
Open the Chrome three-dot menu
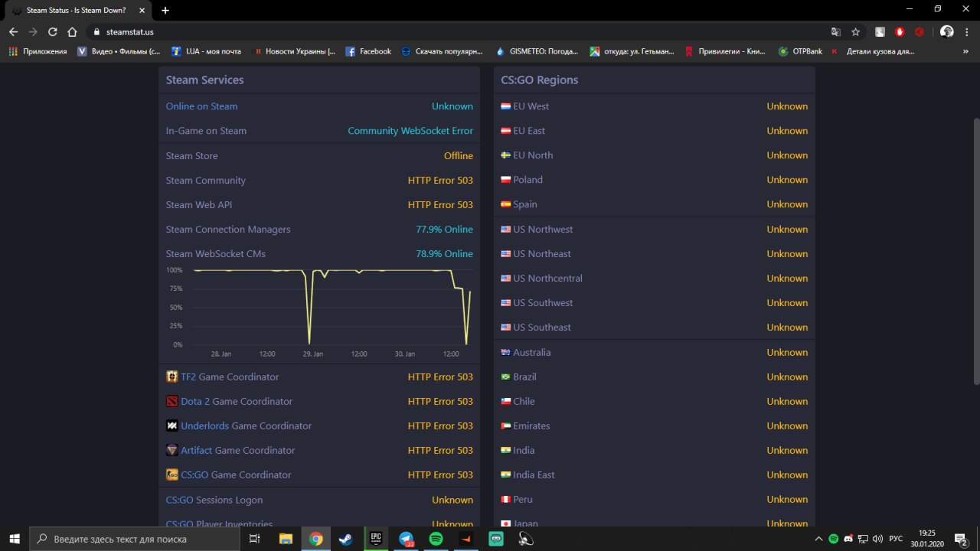point(967,32)
